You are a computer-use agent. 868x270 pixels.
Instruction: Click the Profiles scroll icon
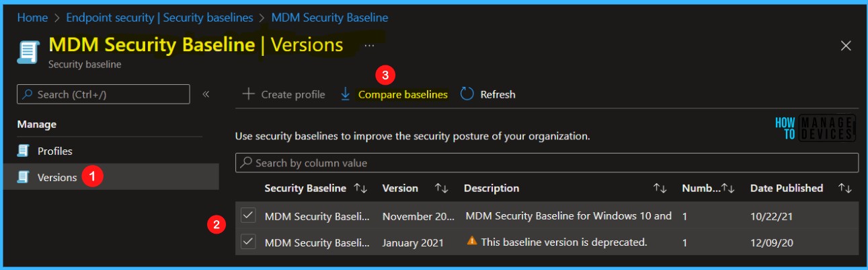tap(24, 151)
